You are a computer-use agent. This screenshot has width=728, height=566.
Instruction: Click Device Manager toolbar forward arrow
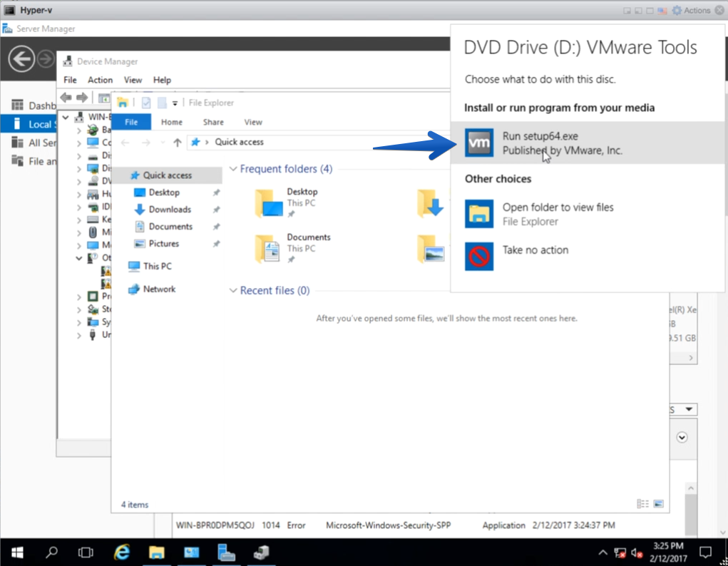(82, 98)
